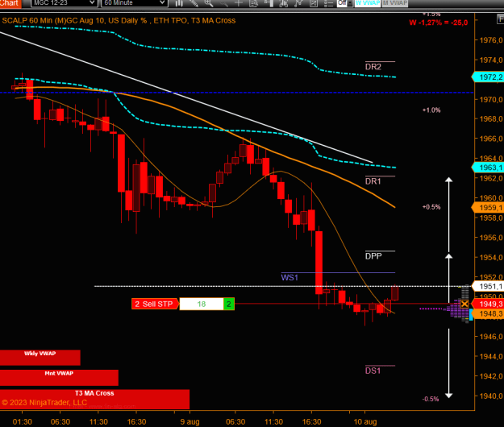This screenshot has height=427, width=504.
Task: Toggle the chart trader panel icon
Action: [269, 3]
